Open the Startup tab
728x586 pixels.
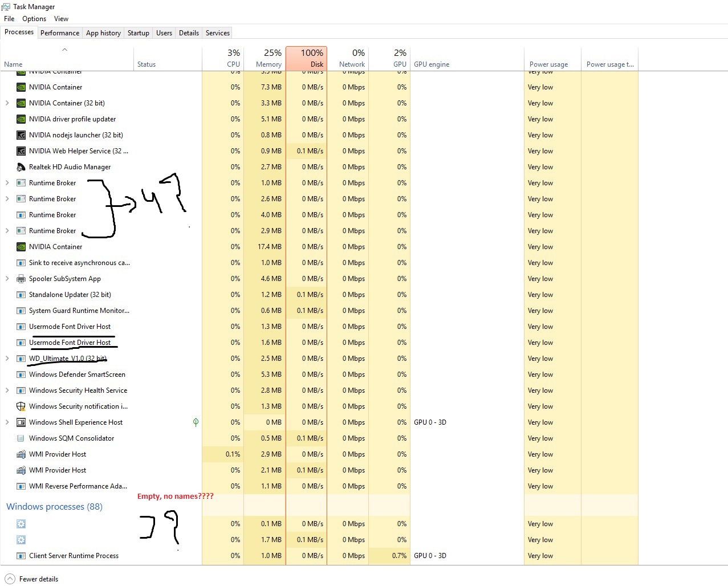pos(138,33)
